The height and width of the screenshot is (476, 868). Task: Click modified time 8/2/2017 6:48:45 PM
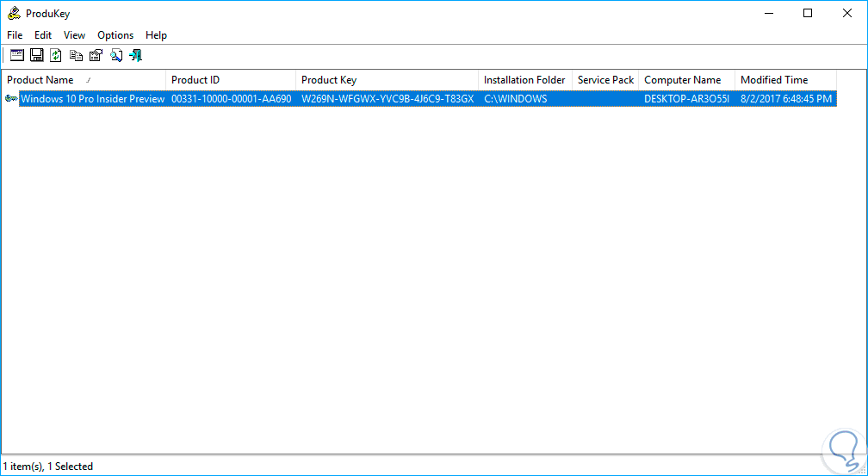pyautogui.click(x=786, y=98)
